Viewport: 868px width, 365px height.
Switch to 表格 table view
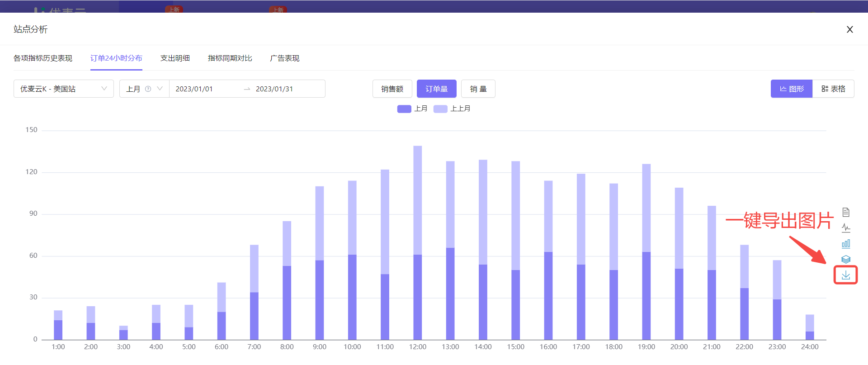(833, 89)
